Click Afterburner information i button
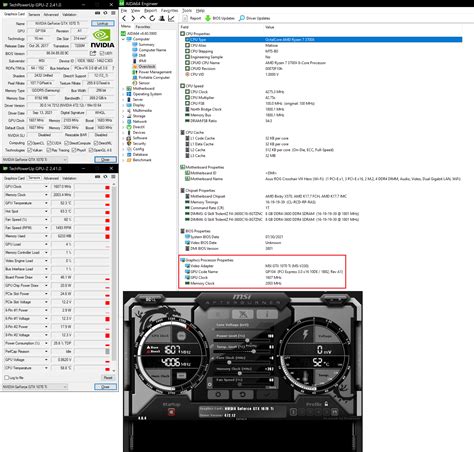This screenshot has width=474, height=452. (267, 314)
